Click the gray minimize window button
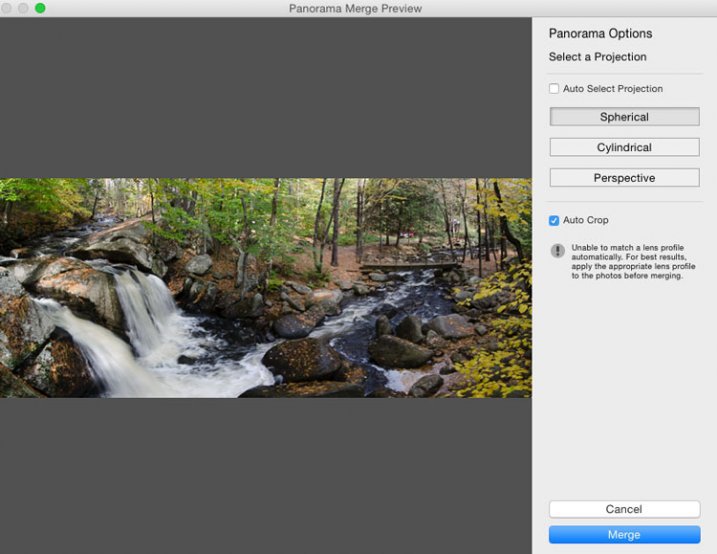 tap(23, 8)
